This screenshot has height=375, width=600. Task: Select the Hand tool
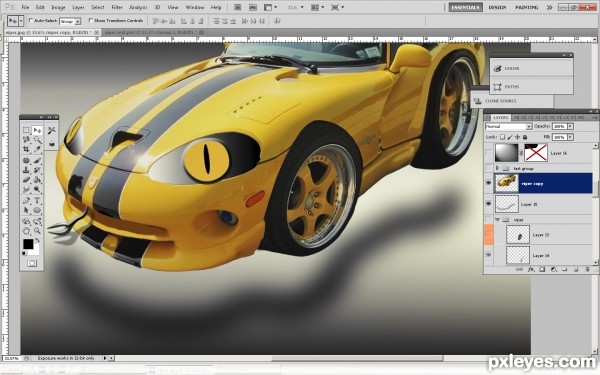(x=26, y=231)
